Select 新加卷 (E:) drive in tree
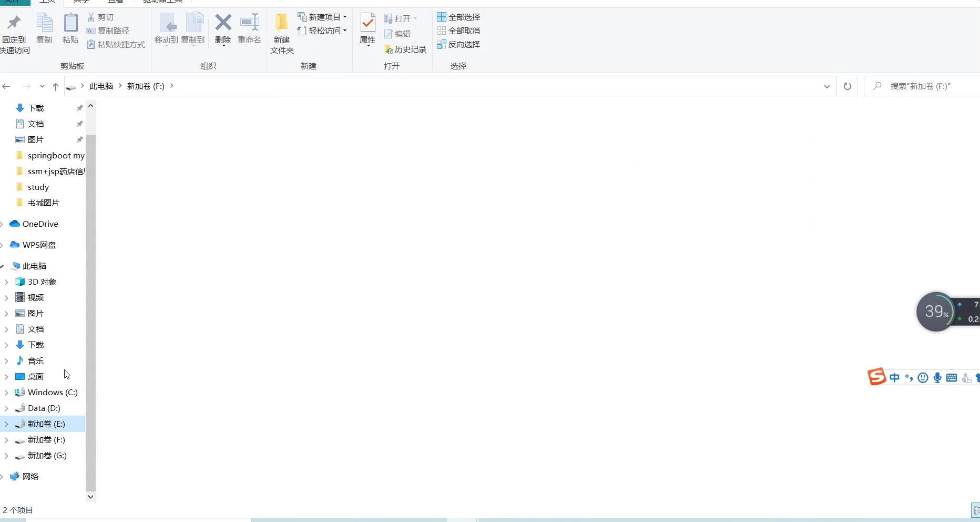This screenshot has width=980, height=522. pos(43,424)
